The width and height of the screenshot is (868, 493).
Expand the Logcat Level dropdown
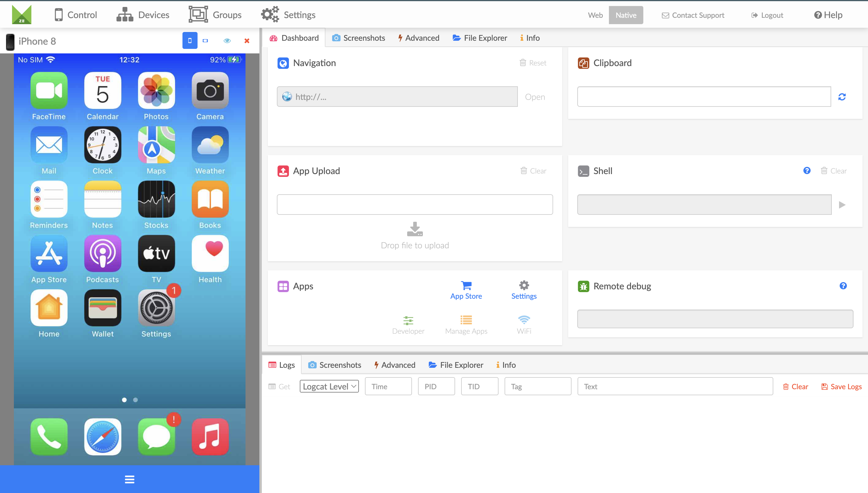(x=329, y=386)
